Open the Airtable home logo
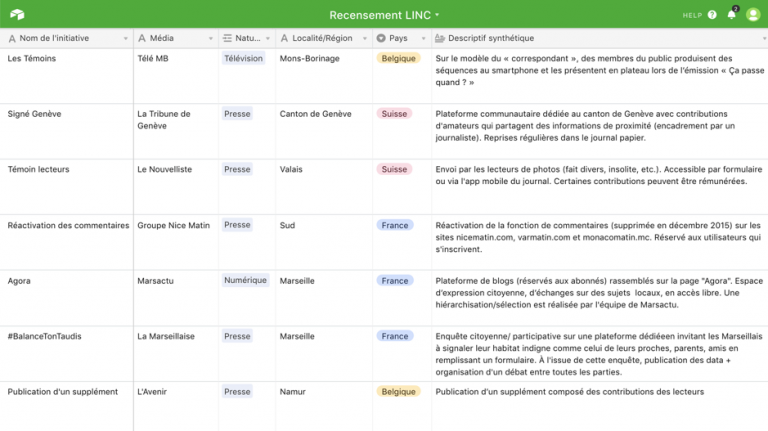 coord(17,15)
